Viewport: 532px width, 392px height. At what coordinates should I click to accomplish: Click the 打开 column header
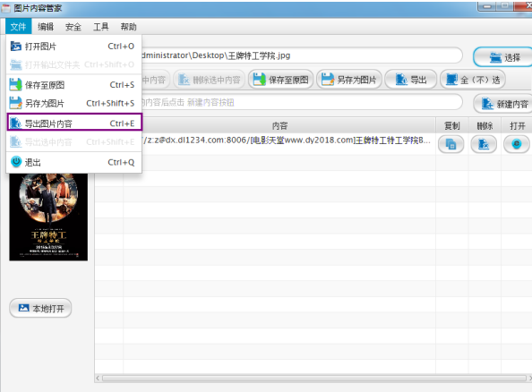point(517,126)
